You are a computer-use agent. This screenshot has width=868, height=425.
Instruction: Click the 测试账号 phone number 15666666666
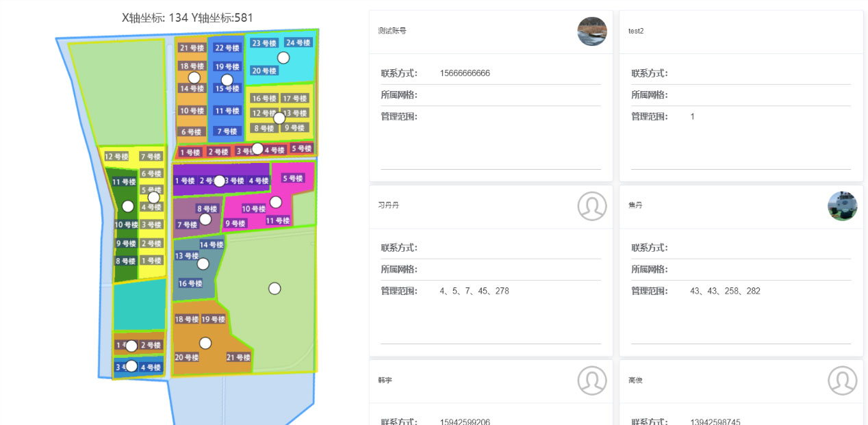(465, 73)
